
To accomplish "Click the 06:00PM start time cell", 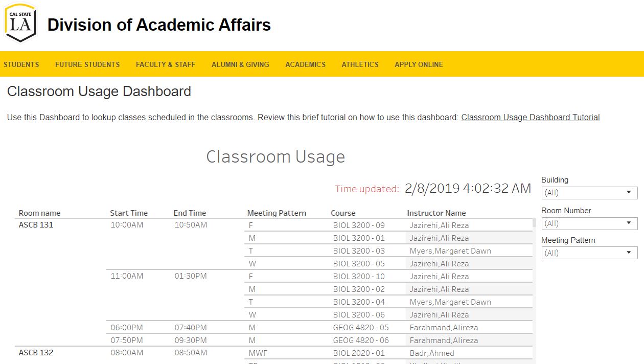I will pos(127,327).
